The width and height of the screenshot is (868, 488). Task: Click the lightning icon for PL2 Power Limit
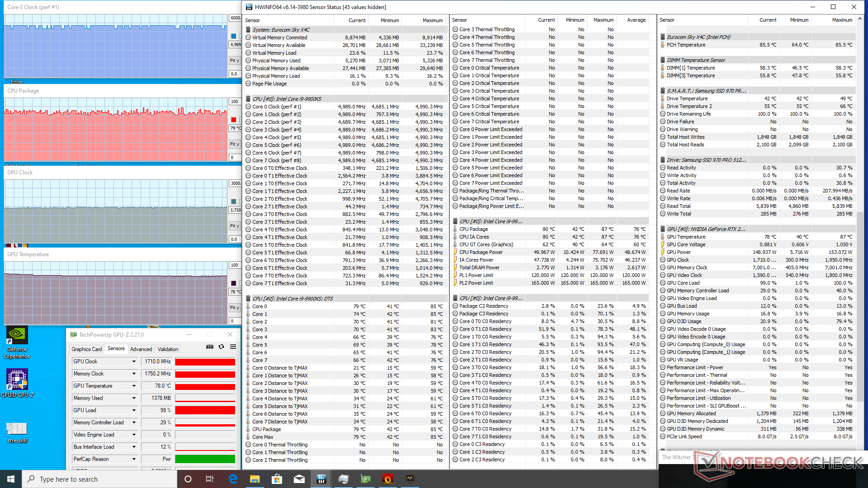[x=455, y=283]
